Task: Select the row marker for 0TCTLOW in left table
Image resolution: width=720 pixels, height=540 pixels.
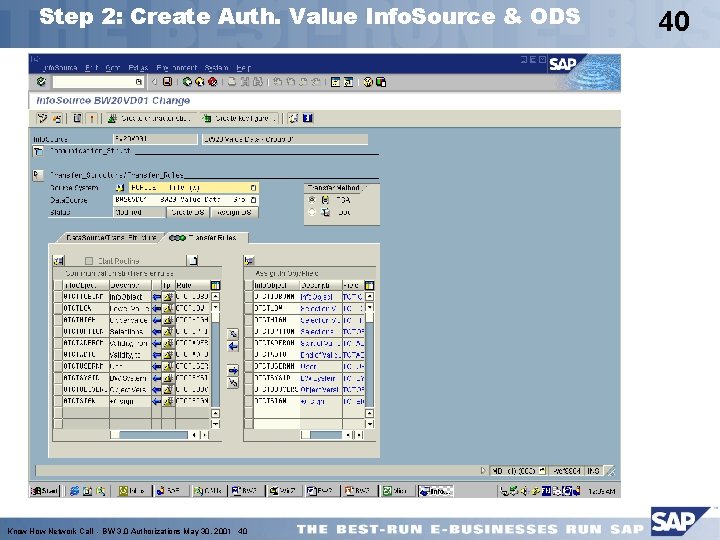Action: [x=58, y=309]
